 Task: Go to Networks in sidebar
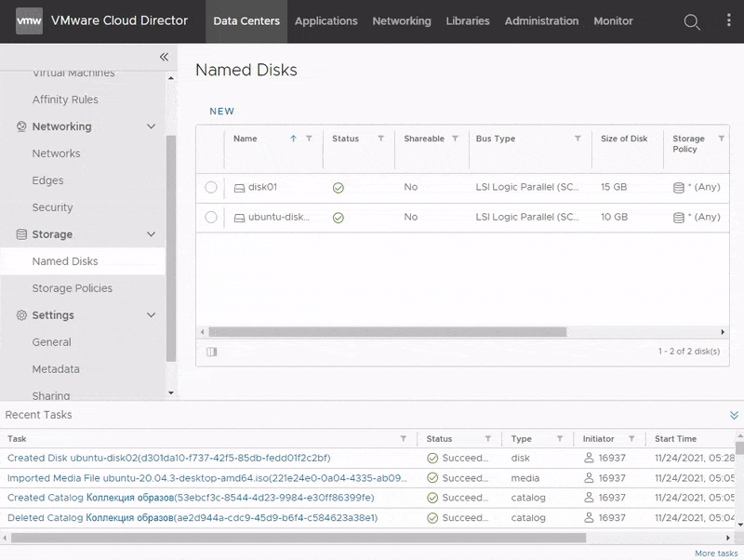coord(56,153)
